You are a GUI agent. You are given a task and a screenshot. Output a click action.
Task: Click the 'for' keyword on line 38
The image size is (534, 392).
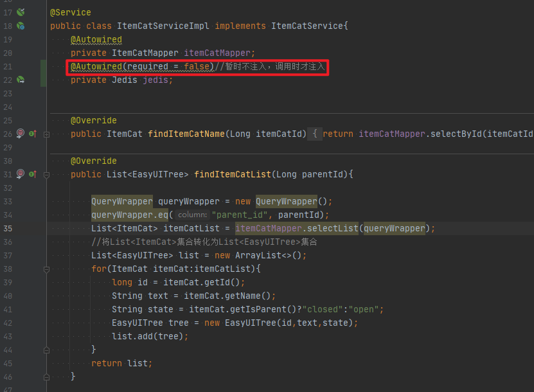(x=99, y=269)
